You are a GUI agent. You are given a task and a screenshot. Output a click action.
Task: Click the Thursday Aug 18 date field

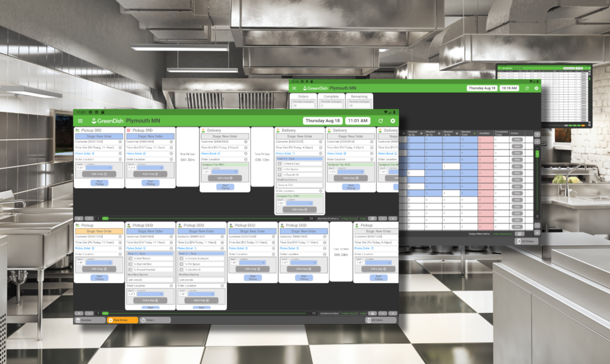(x=321, y=120)
